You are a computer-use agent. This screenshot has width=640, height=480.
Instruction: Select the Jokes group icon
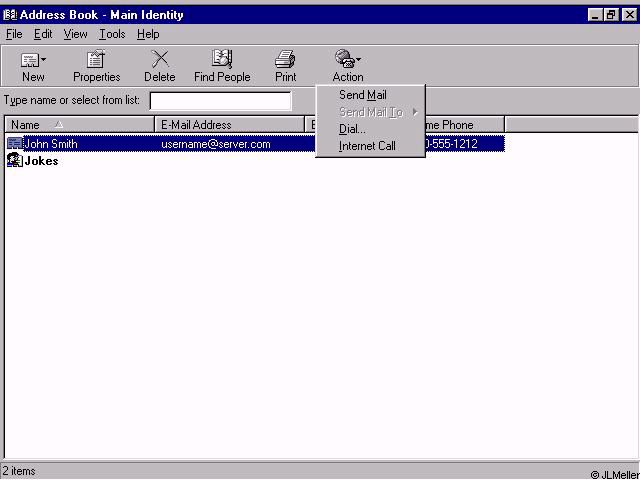click(x=14, y=161)
